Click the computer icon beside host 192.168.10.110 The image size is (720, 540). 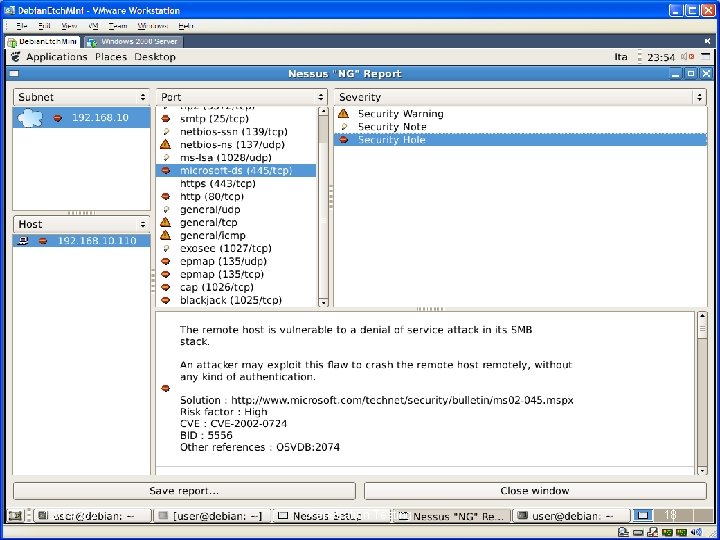(x=23, y=241)
